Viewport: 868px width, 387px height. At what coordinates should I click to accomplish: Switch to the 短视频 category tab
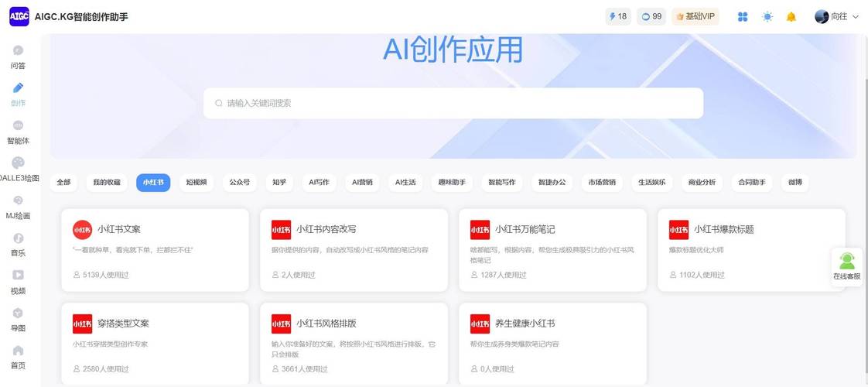(x=196, y=183)
